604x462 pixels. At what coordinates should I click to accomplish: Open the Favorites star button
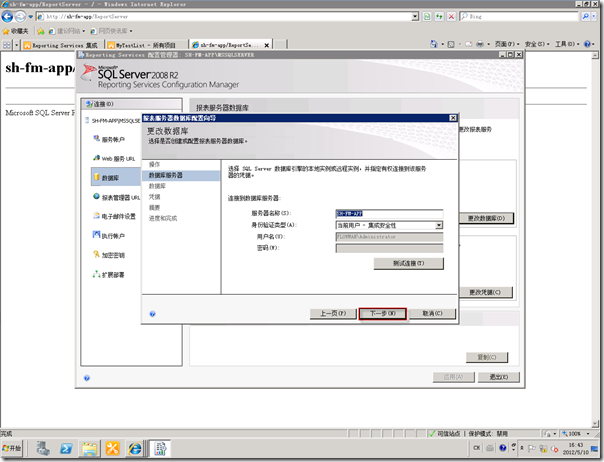[x=15, y=31]
